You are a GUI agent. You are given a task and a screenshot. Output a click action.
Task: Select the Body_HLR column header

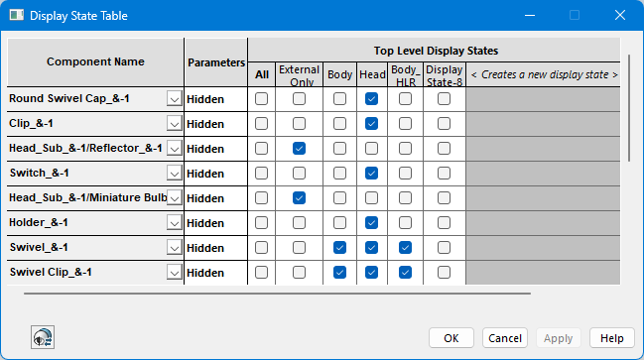coord(406,74)
